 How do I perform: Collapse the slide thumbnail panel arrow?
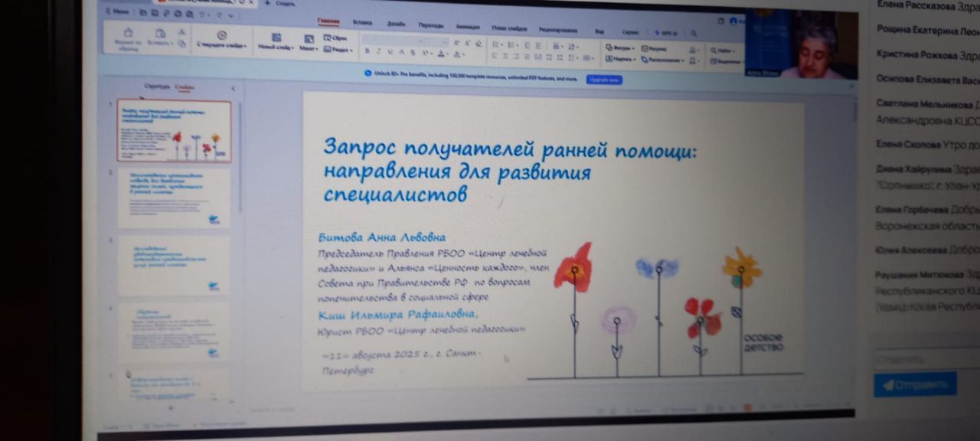coord(233,89)
